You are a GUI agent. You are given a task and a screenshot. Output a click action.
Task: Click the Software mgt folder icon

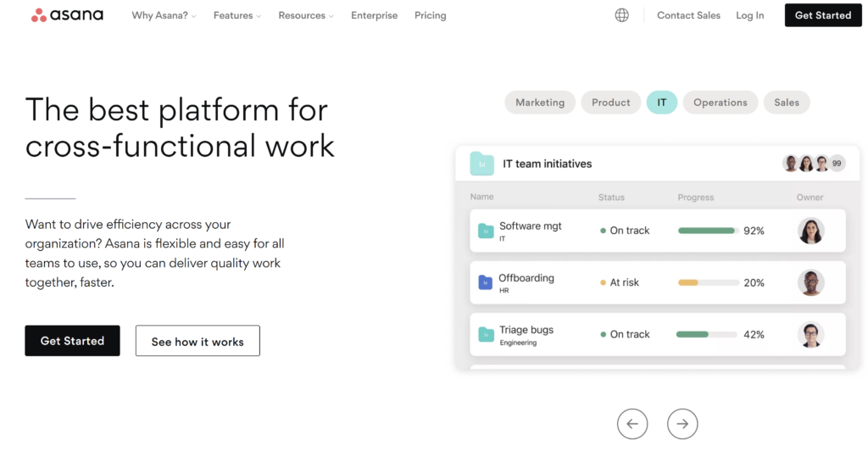486,231
